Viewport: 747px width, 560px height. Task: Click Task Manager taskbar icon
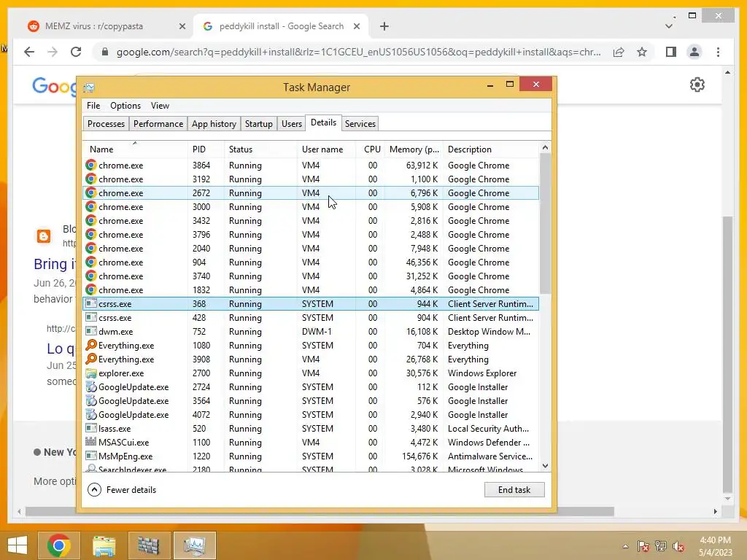[194, 545]
